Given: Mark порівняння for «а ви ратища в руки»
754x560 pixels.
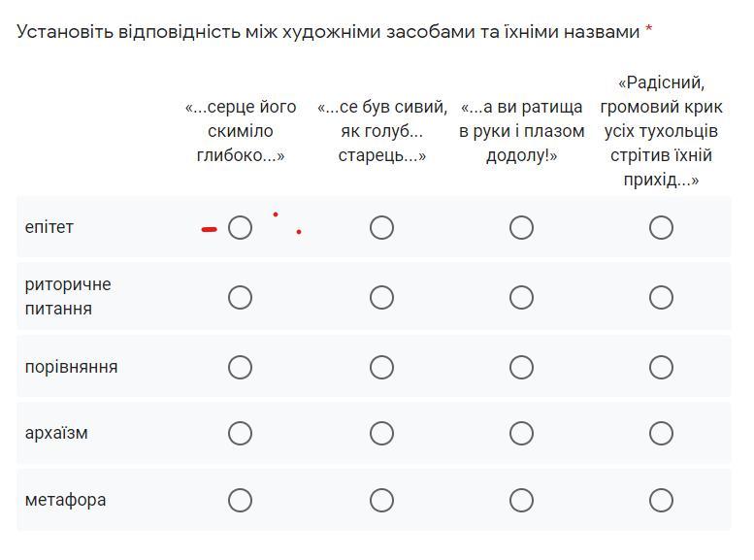Looking at the screenshot, I should [522, 368].
